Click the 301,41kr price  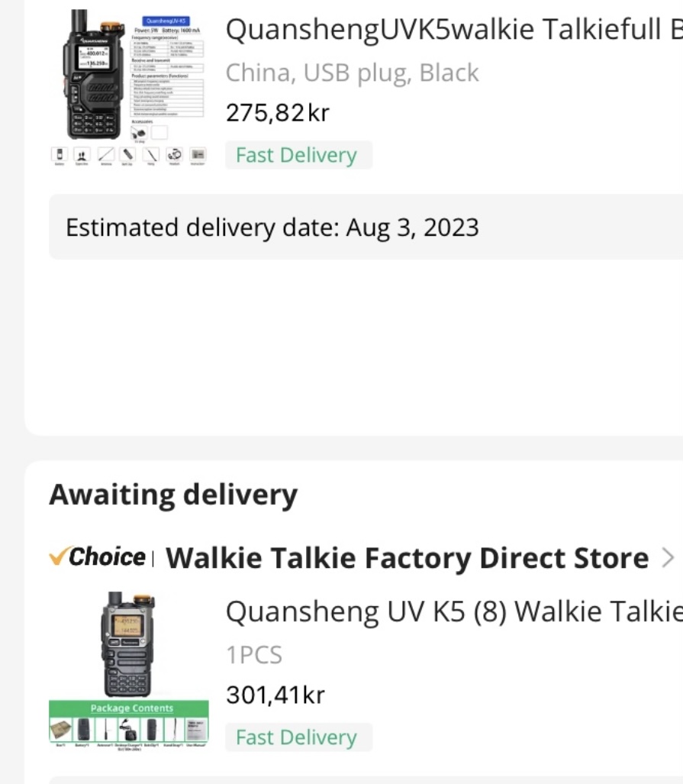(275, 695)
